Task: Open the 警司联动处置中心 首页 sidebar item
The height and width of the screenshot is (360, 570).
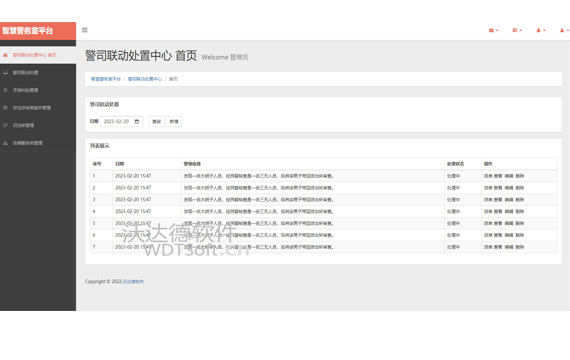Action: [x=38, y=55]
